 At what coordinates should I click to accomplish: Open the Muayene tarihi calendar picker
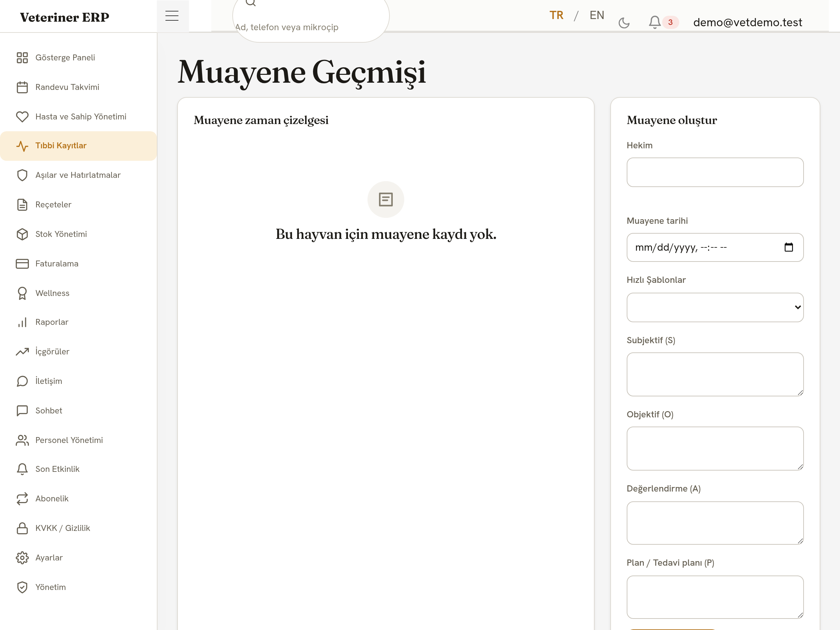pyautogui.click(x=788, y=247)
